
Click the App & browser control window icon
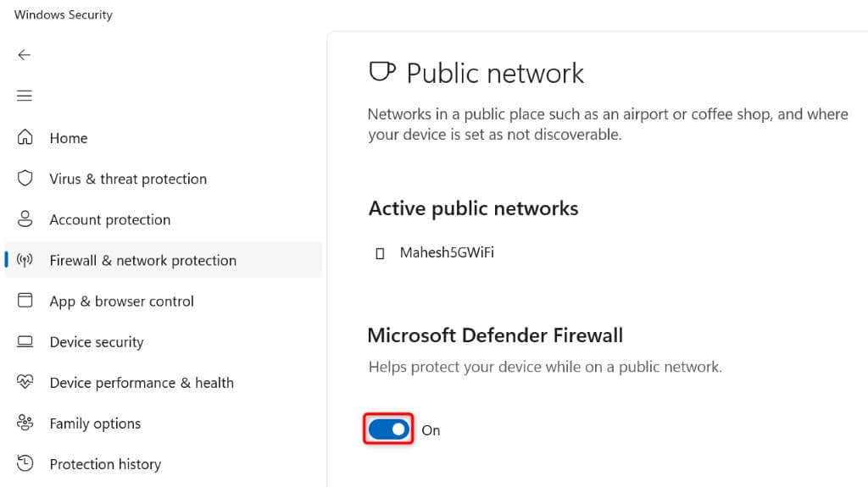click(25, 300)
